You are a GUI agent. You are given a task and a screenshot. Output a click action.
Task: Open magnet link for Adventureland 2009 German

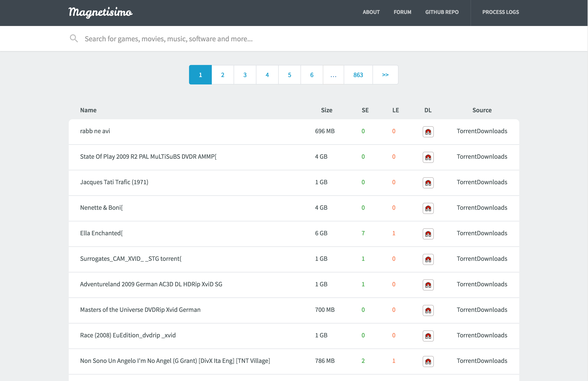[x=428, y=285]
